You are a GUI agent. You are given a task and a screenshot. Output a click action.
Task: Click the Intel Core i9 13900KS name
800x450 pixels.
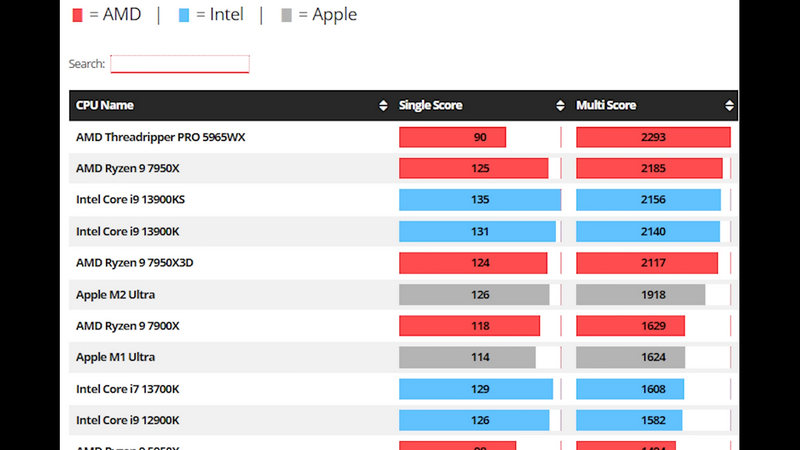coord(130,200)
